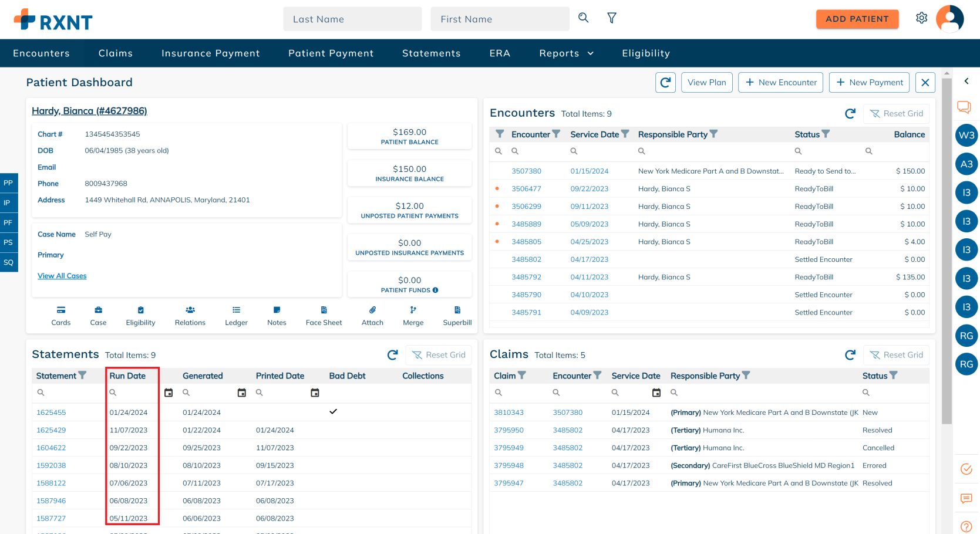Click the ADD PATIENT button

pyautogui.click(x=857, y=18)
